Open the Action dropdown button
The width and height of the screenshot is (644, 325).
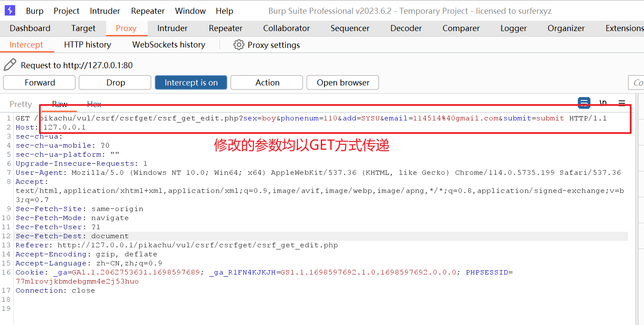click(267, 82)
